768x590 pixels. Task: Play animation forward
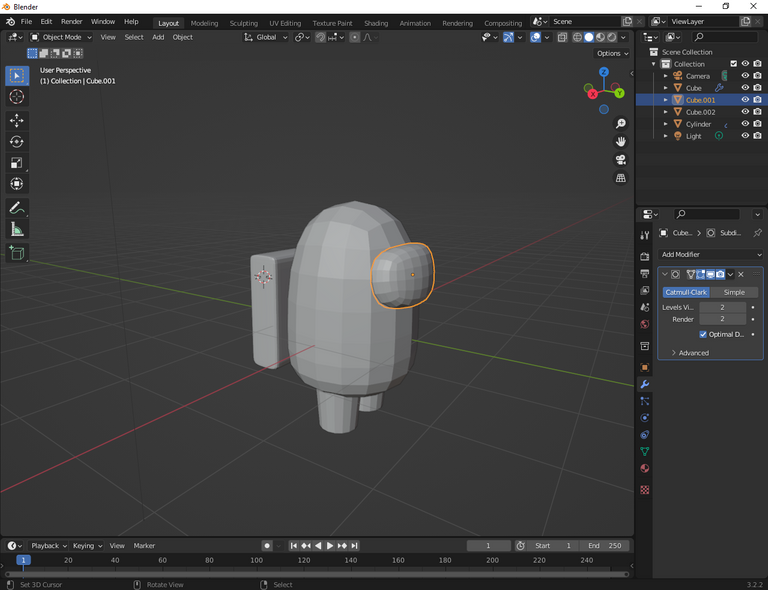(x=330, y=545)
